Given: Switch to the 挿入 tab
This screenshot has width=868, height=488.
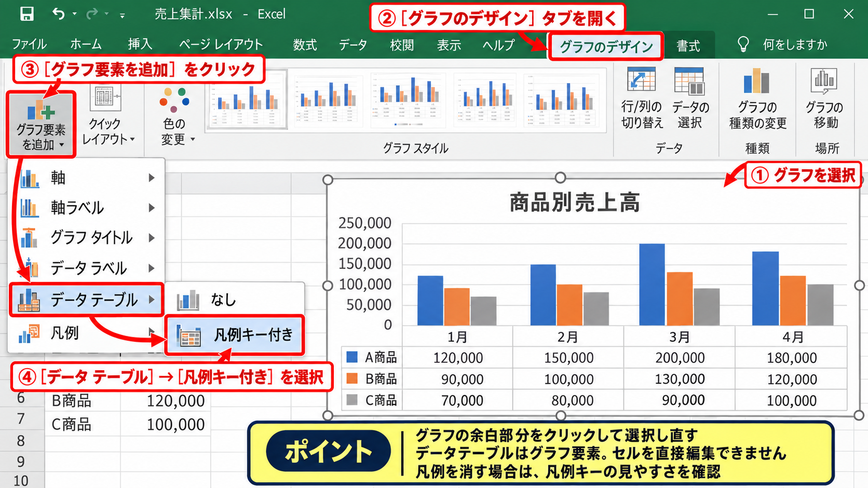Looking at the screenshot, I should [140, 45].
